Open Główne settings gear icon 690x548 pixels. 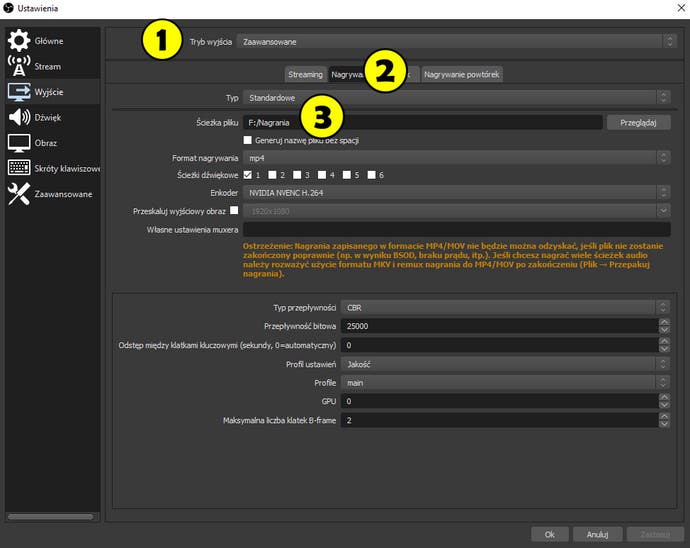tap(18, 40)
